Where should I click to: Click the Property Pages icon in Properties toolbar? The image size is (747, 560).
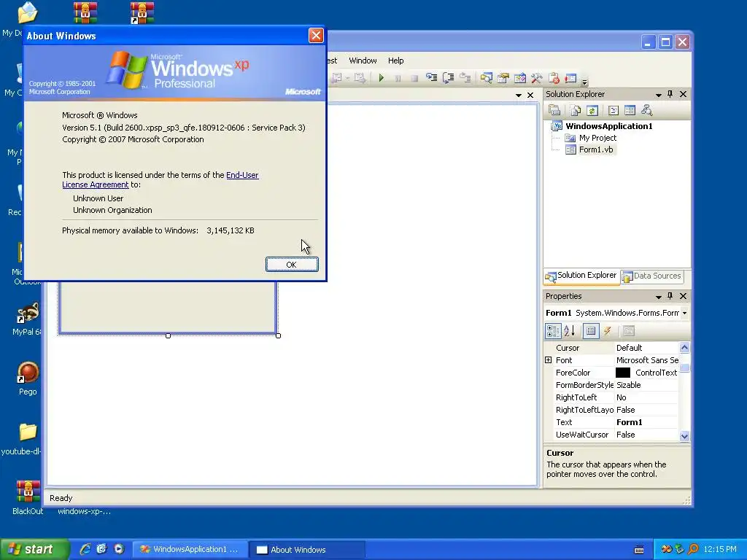point(629,330)
